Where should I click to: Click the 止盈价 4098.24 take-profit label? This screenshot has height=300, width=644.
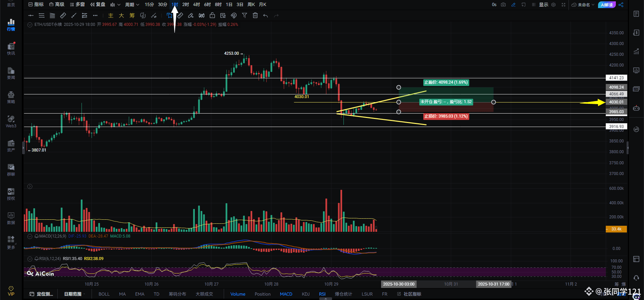click(446, 82)
